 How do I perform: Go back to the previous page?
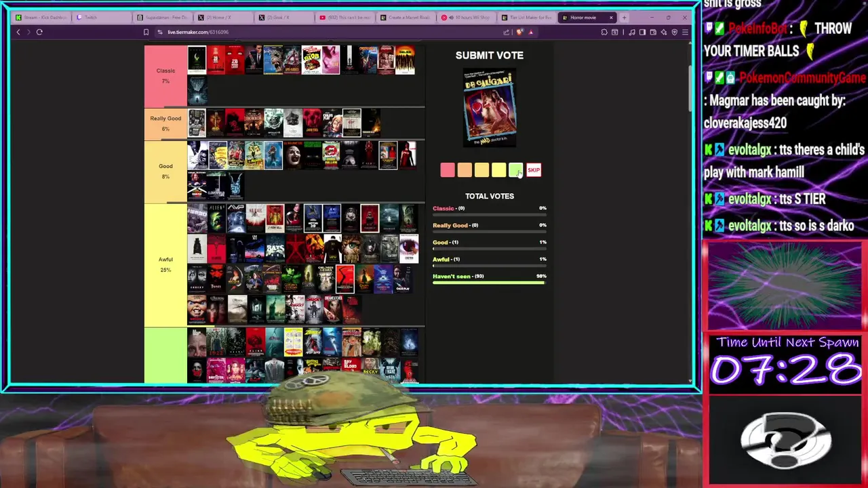tap(18, 32)
